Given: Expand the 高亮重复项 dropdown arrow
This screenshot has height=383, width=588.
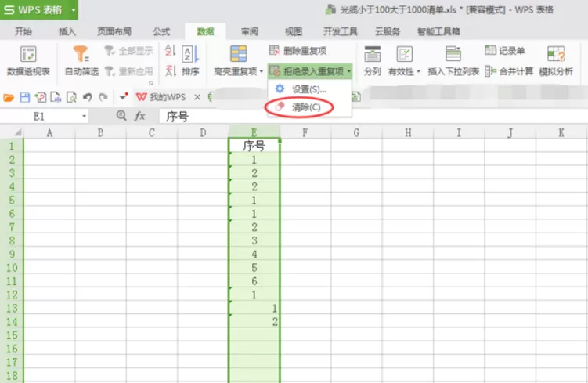Looking at the screenshot, I should 262,71.
